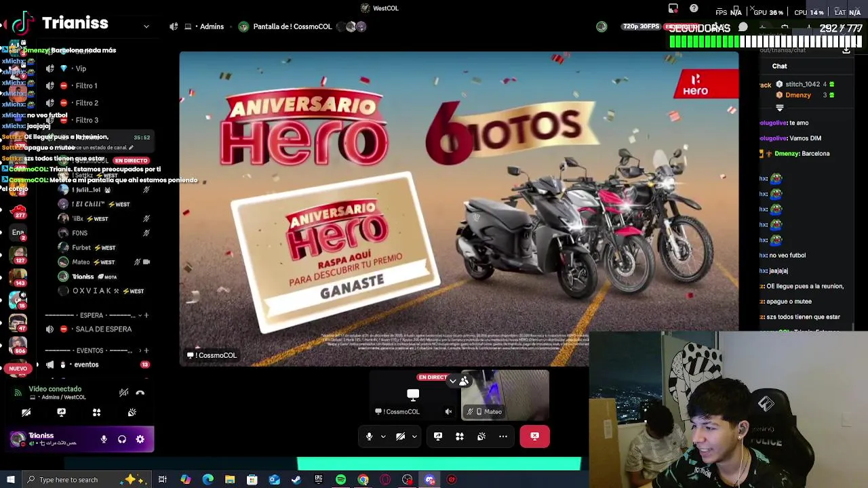Screen dimensions: 868x488
Task: Click 720p 30FPS stream quality badge
Action: 641,26
